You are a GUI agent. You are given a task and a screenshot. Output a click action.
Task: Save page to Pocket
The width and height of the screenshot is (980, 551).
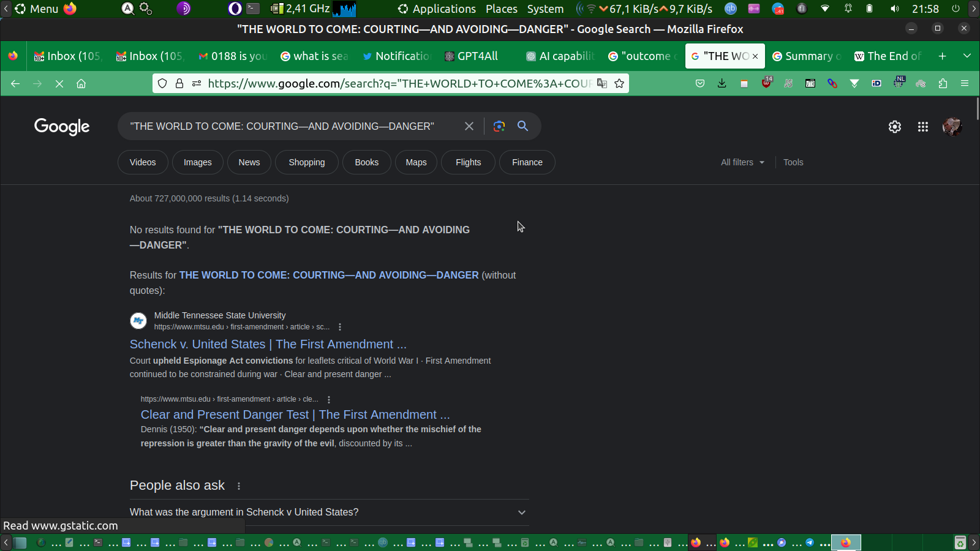[x=700, y=83]
